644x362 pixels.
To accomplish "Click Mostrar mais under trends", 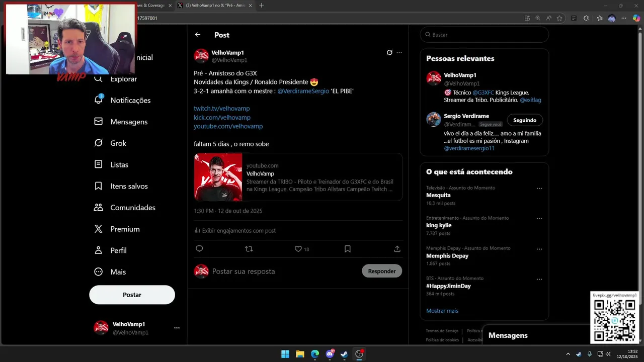I will 442,311.
